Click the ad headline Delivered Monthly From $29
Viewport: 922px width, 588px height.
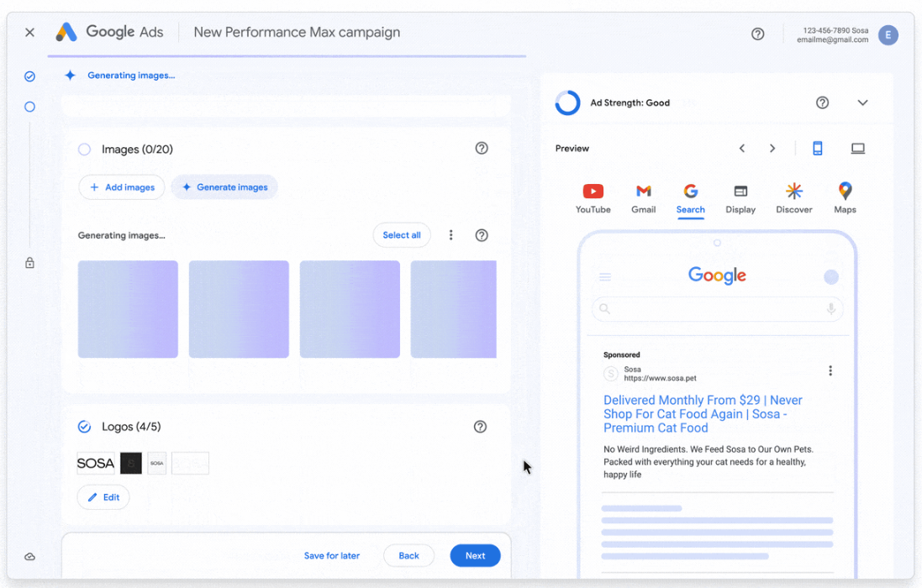703,414
